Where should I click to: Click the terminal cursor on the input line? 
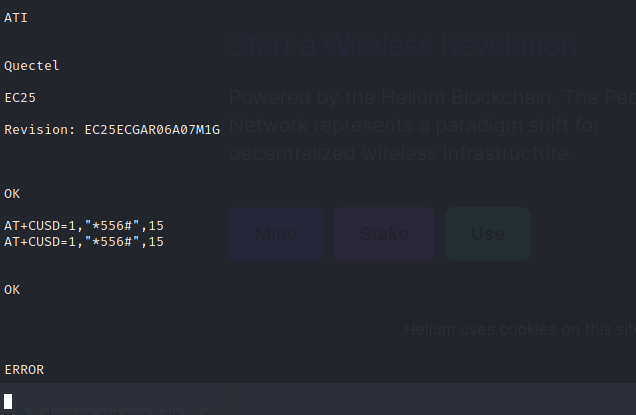coord(8,401)
